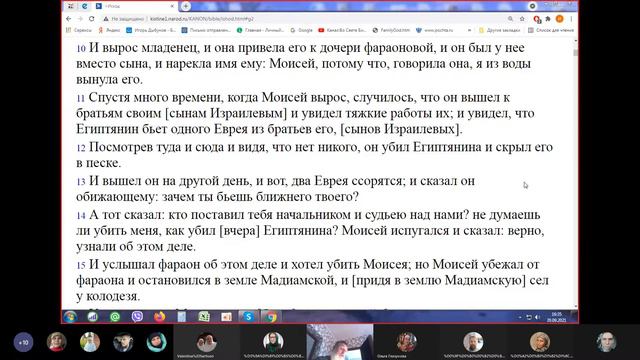640x360 pixels.
Task: Switch to the first pinned browser tab
Action: (71, 6)
